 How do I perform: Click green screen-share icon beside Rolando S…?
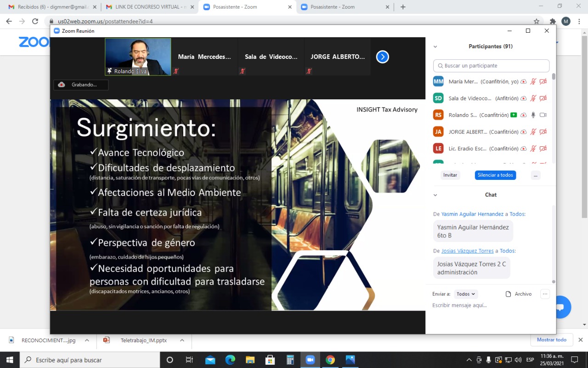coord(514,115)
